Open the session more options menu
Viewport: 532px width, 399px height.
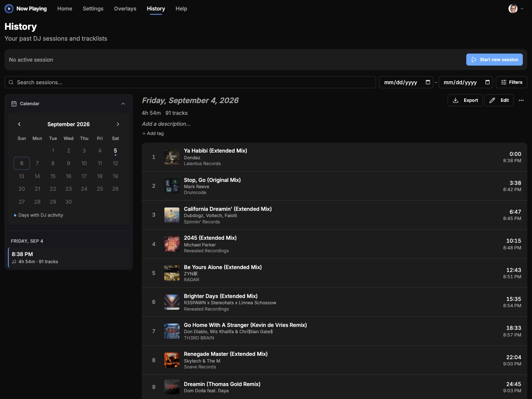521,100
